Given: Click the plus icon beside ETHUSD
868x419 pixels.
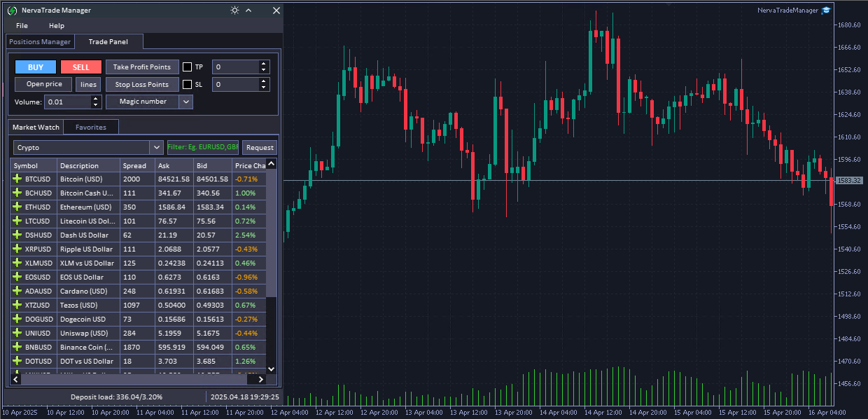Looking at the screenshot, I should tap(16, 207).
